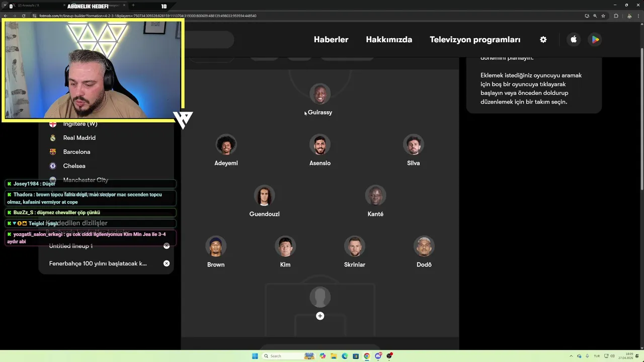The image size is (644, 362).
Task: Open the settings gear in FotMob header
Action: click(543, 40)
